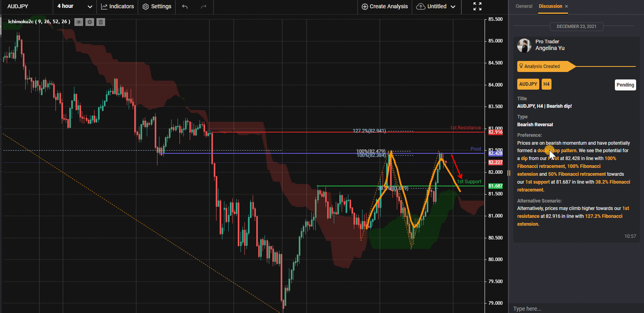The image size is (644, 313).
Task: Click the Ichimoku2c indicator label
Action: coord(39,22)
